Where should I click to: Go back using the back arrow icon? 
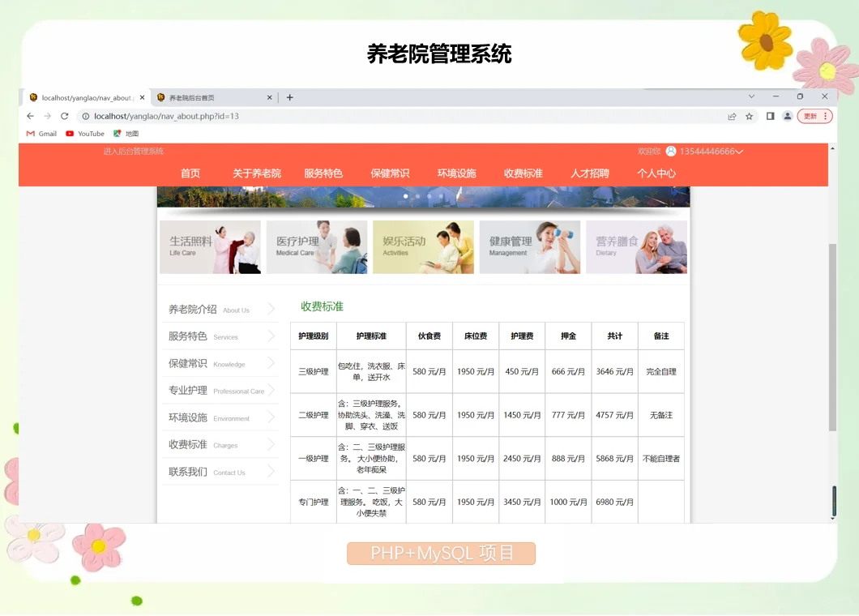pyautogui.click(x=29, y=116)
